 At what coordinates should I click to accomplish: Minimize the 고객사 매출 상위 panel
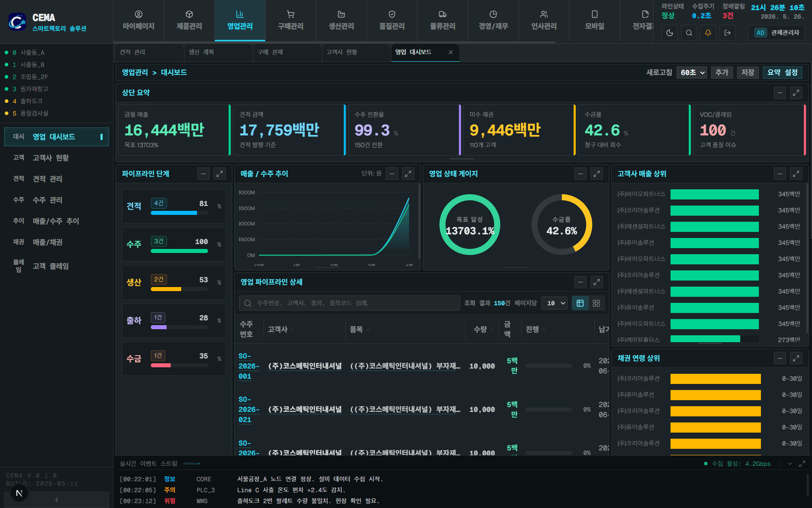[780, 174]
